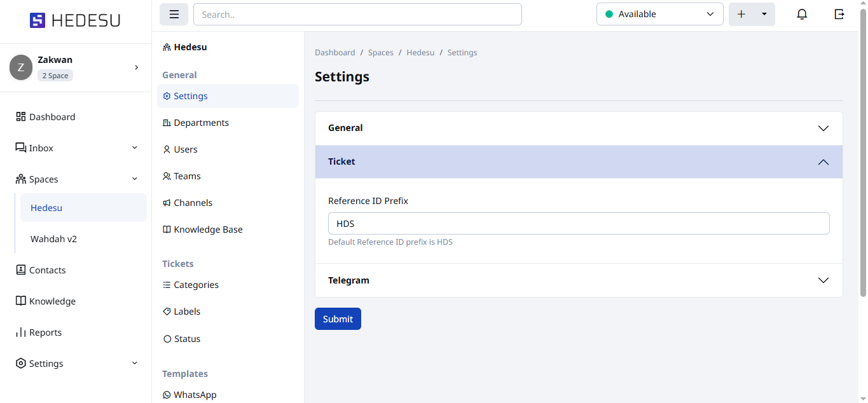Image resolution: width=868 pixels, height=403 pixels.
Task: Click the HEDESU logo
Action: (75, 20)
